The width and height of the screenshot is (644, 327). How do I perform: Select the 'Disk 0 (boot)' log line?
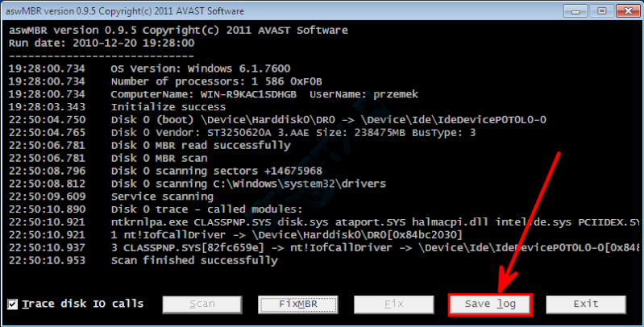click(x=277, y=120)
